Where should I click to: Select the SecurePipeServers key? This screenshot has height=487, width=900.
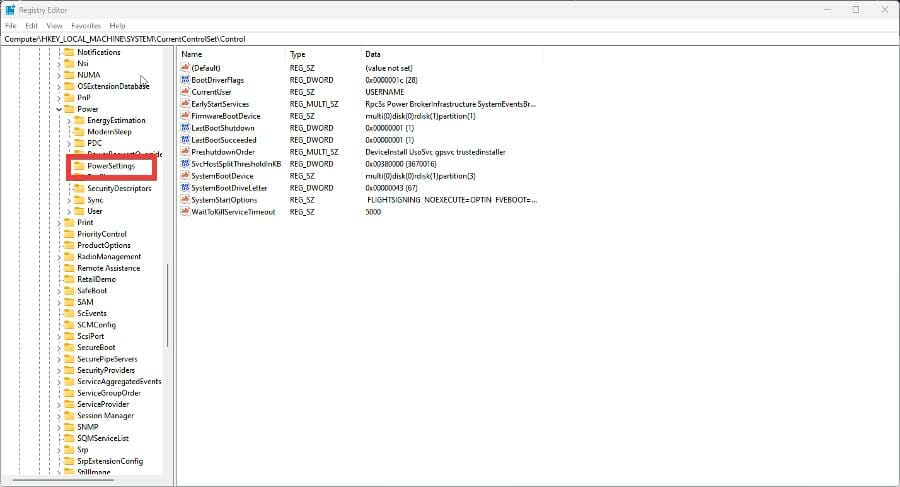pos(107,359)
